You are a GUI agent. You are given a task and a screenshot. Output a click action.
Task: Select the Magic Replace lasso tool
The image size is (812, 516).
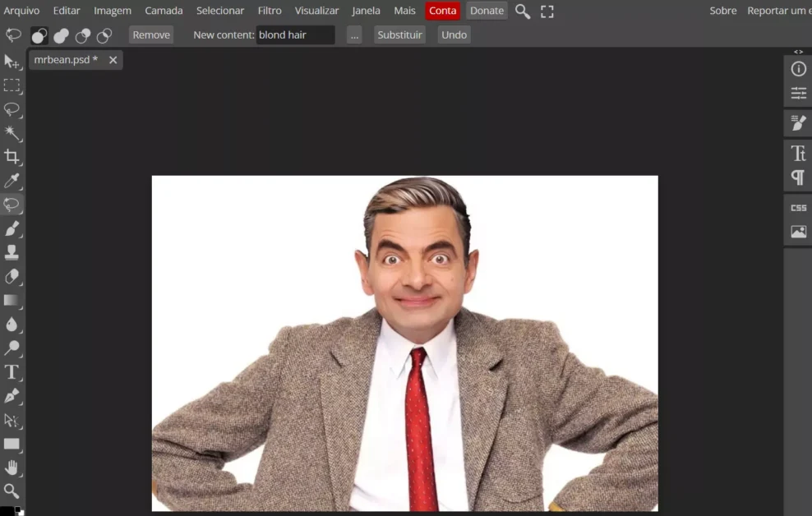(12, 205)
